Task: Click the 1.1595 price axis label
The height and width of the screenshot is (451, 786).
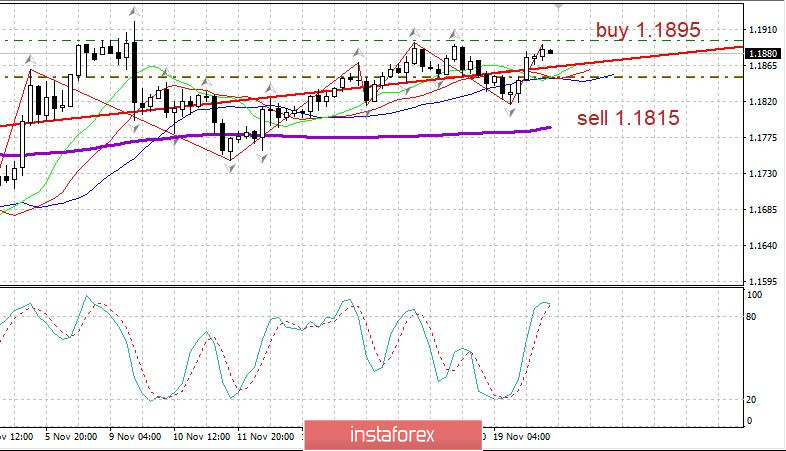Action: 762,282
